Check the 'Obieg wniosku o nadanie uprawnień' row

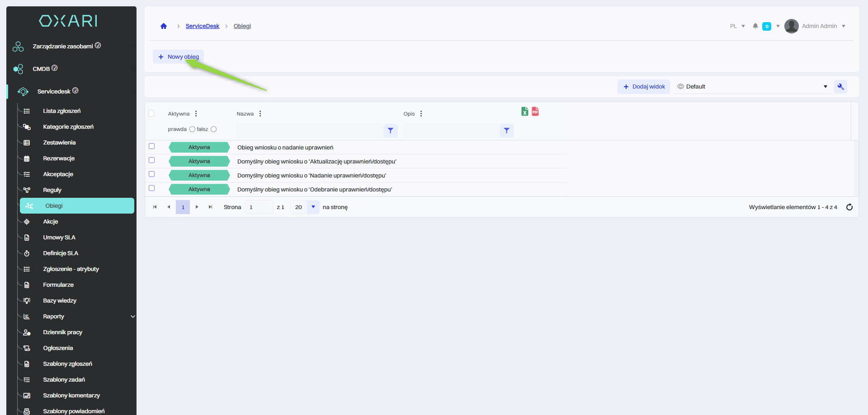(x=152, y=146)
